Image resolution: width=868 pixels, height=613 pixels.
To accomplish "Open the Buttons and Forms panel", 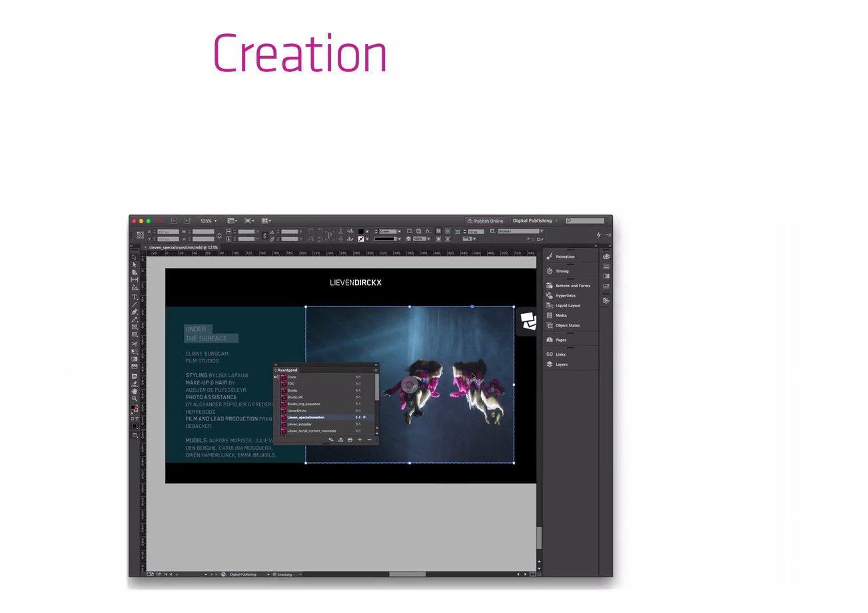I will tap(572, 286).
